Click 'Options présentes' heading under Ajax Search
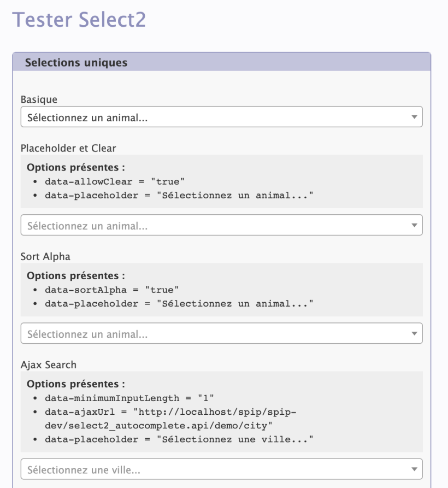 76,384
